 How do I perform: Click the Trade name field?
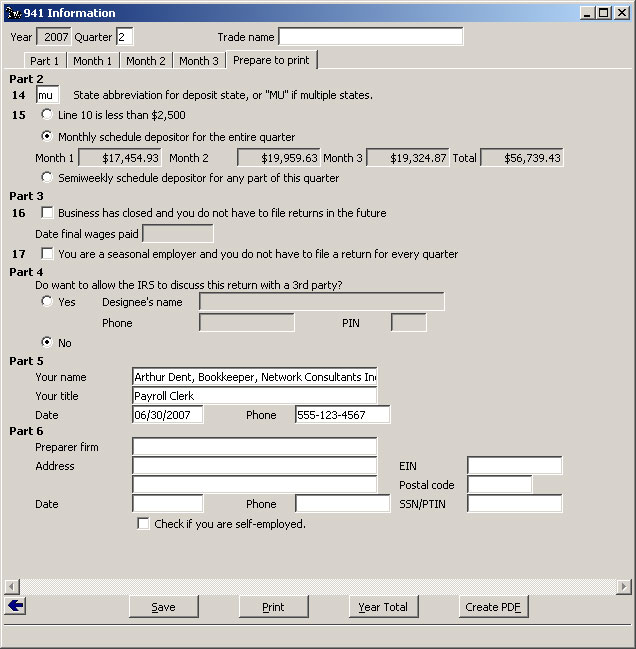[371, 36]
